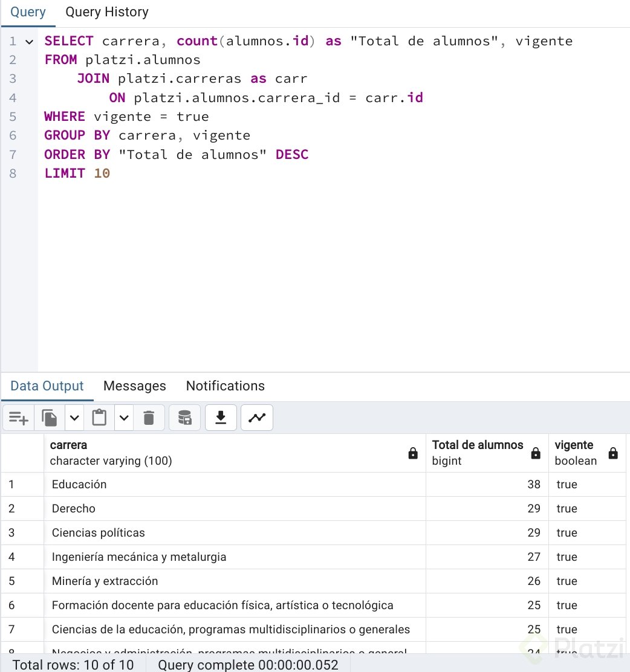The image size is (630, 672).
Task: Select the Derecho cell
Action: point(235,509)
